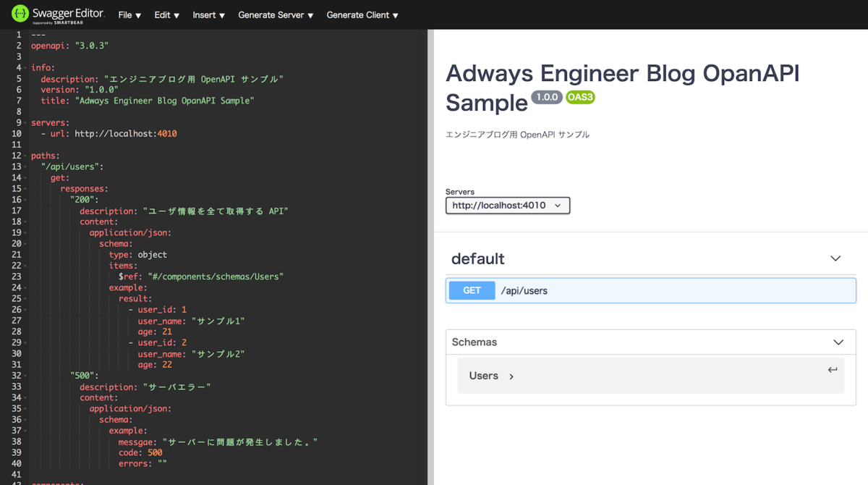Click the "age: 22" code line

pyautogui.click(x=155, y=365)
